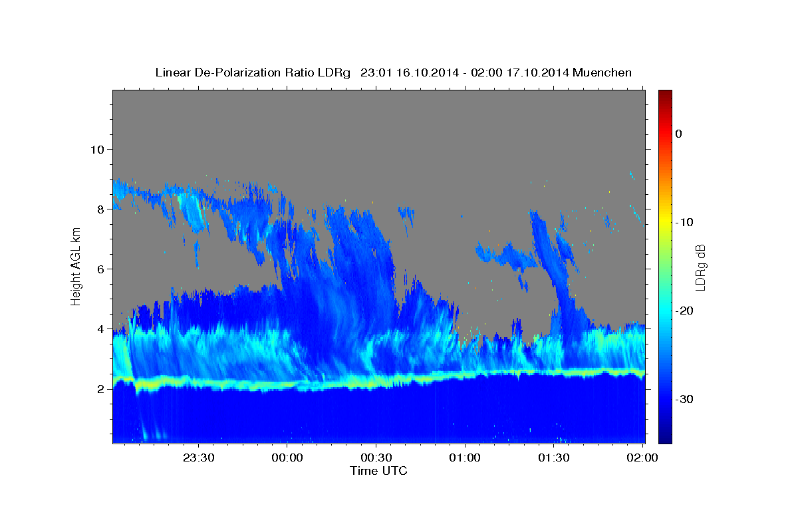Select the '01:00' time axis label

tap(465, 458)
